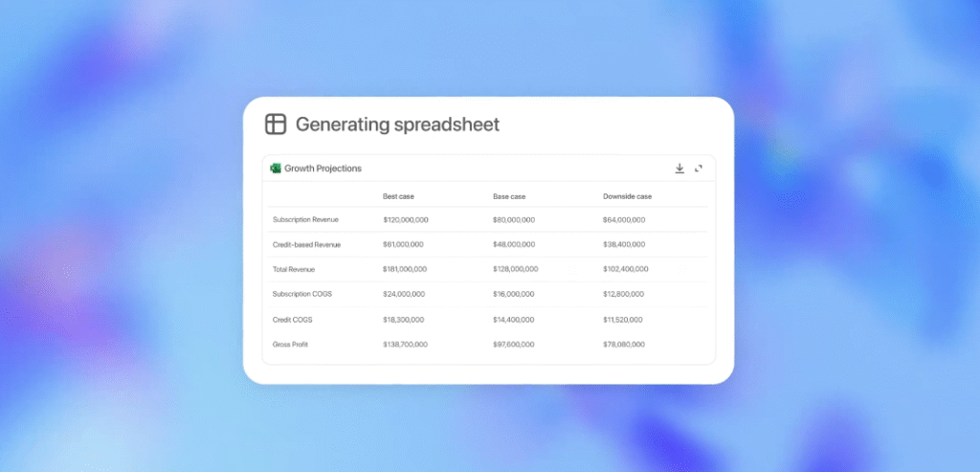Select the $78,080,000 downside gross profit cell
This screenshot has height=472, width=980.
[x=624, y=344]
